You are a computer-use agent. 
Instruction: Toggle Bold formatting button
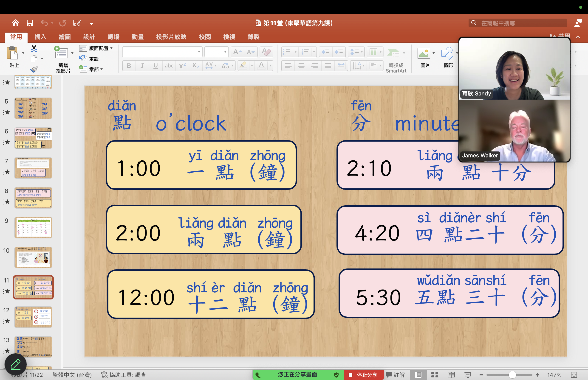point(129,66)
